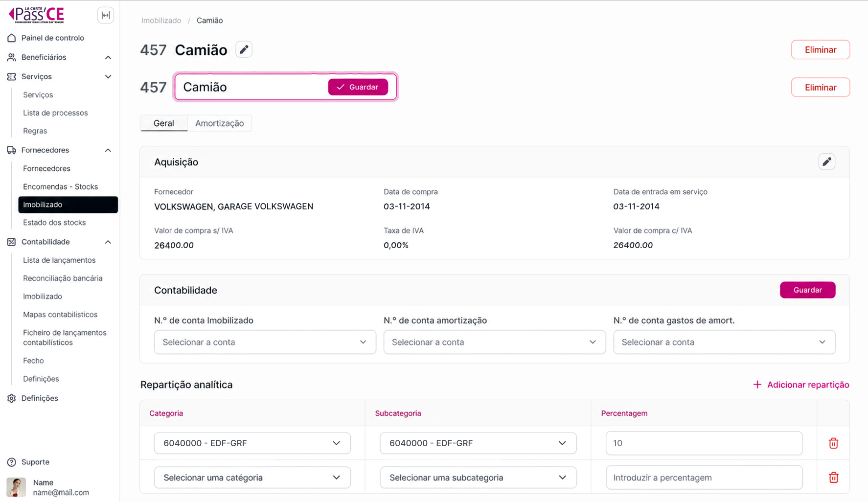Open Mapas contabilísticos in the sidebar

60,315
